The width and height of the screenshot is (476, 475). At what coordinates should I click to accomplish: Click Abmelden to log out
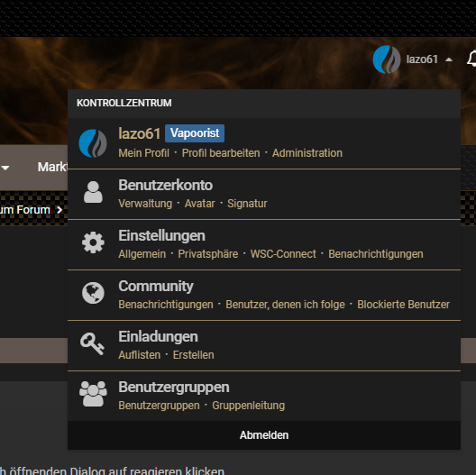click(x=264, y=435)
